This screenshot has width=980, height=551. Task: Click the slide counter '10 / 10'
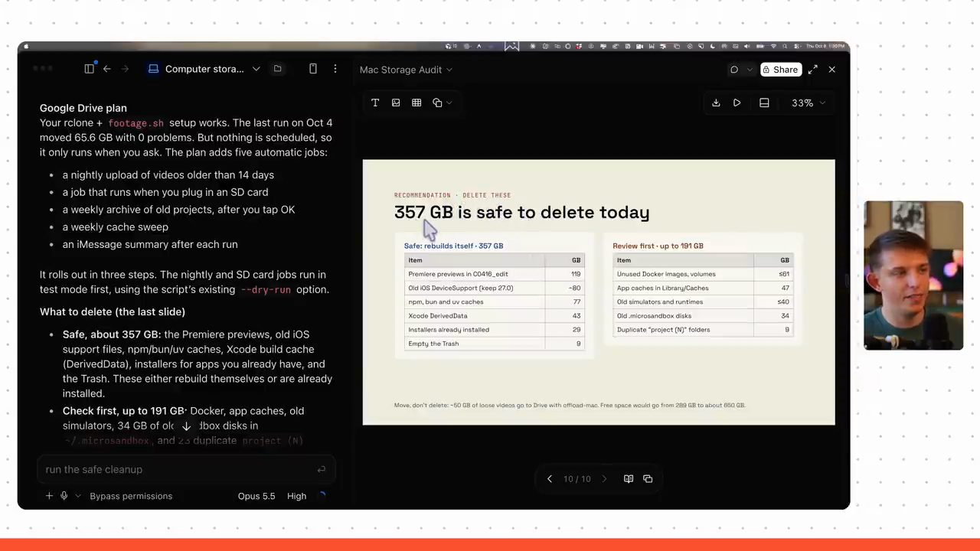click(577, 479)
